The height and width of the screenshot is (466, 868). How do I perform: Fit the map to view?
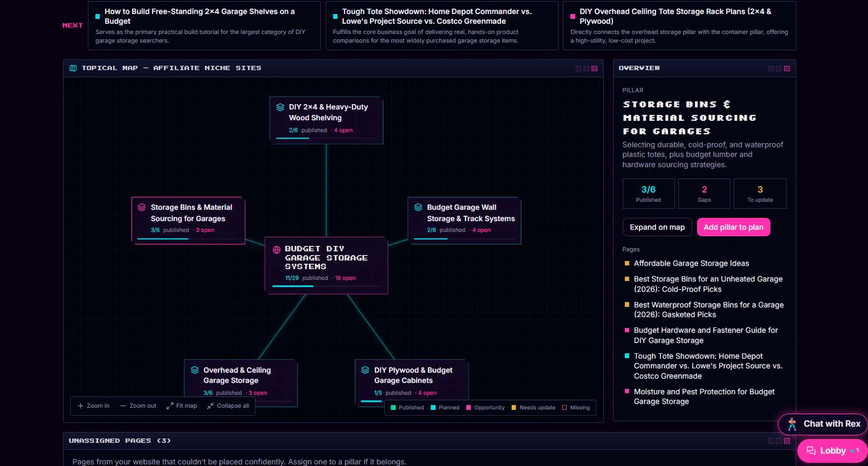pyautogui.click(x=182, y=406)
